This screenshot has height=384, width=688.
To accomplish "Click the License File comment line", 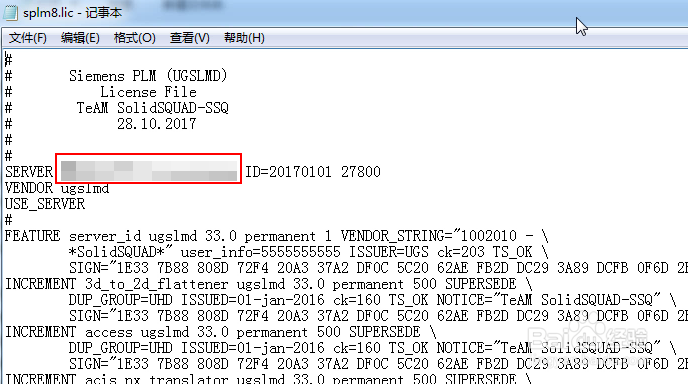I will pyautogui.click(x=148, y=92).
